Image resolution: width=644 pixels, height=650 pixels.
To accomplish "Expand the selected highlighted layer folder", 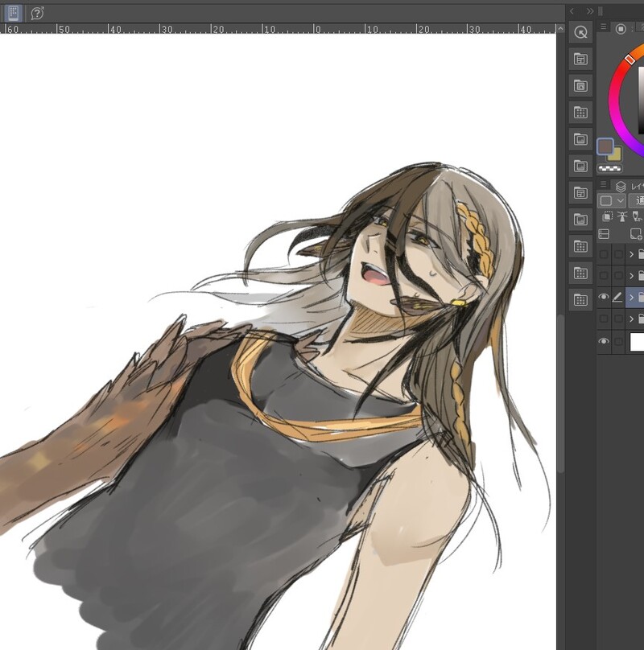I will pos(632,297).
